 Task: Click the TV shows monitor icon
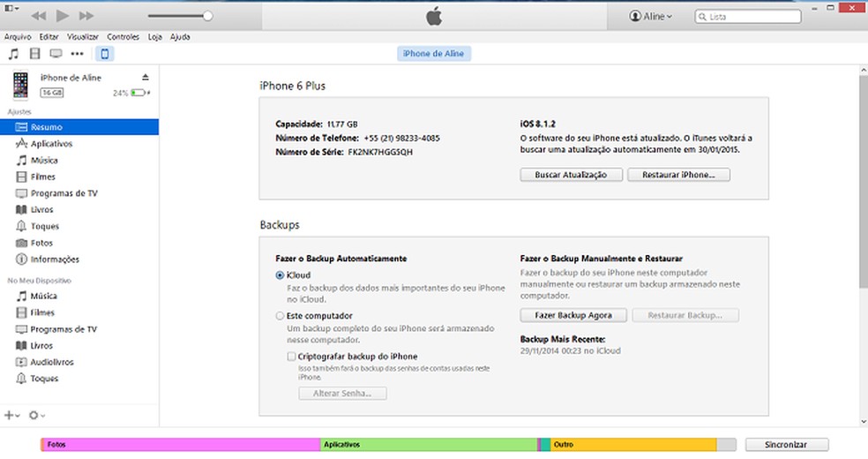[x=56, y=54]
